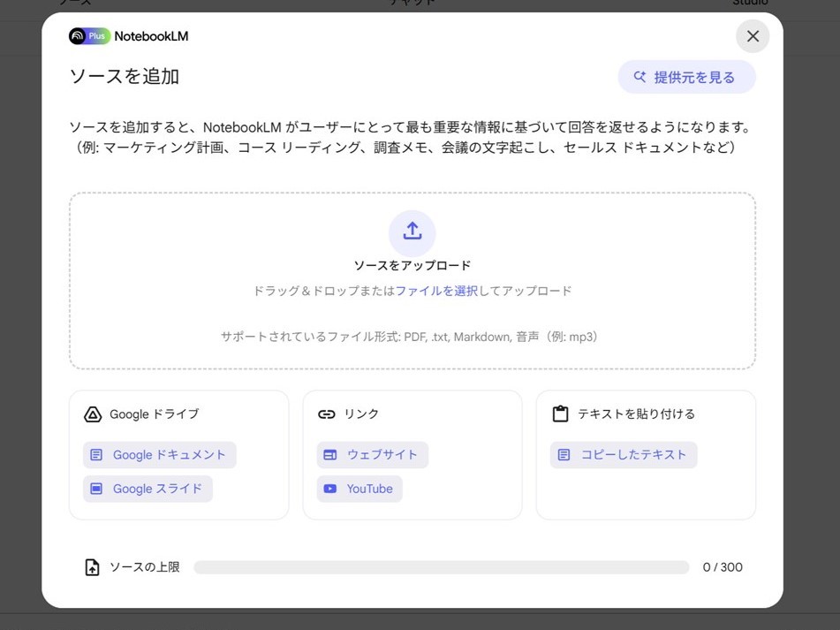Viewport: 840px width, 630px height.
Task: Click the ソースをアップロード label
Action: 412,266
